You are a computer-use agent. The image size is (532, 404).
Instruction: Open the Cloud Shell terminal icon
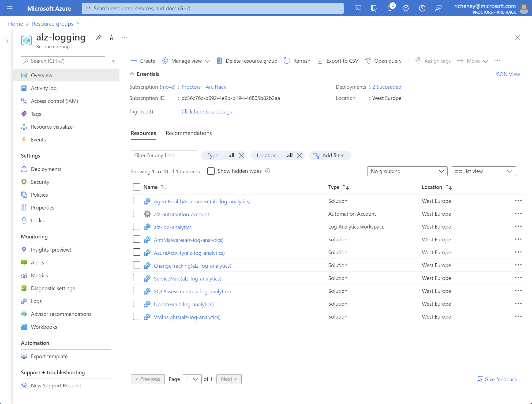pos(358,8)
